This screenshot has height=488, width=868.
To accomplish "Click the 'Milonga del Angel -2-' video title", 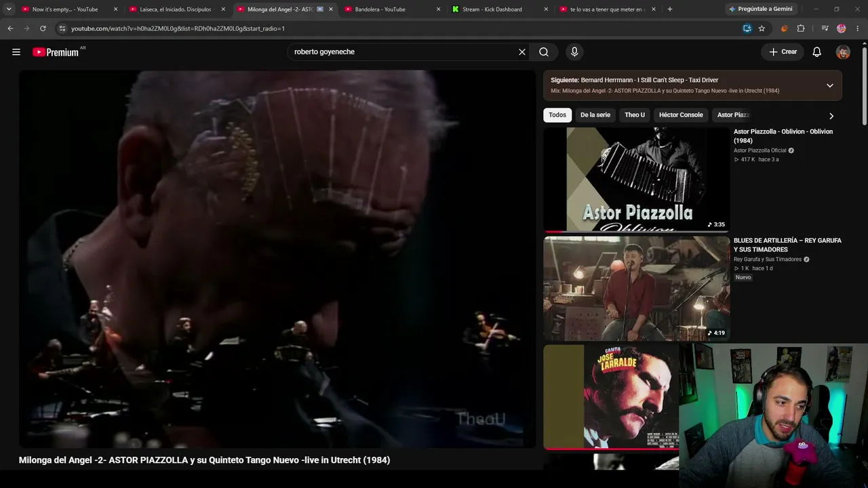I will tap(204, 460).
